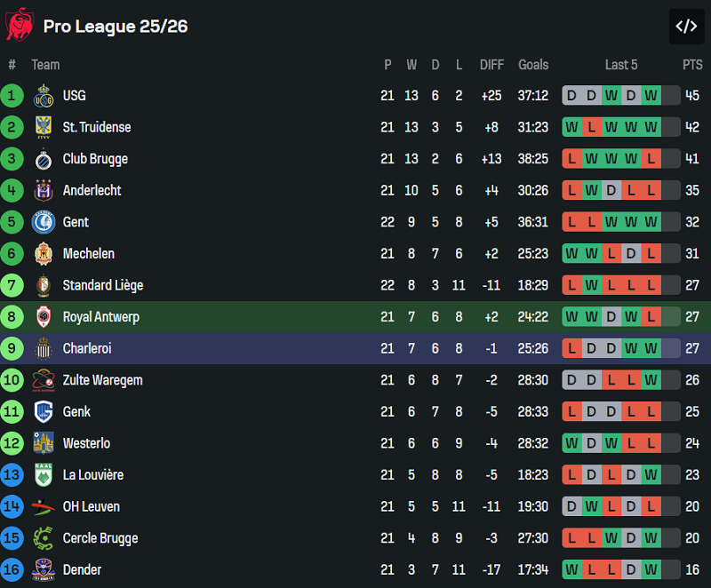The height and width of the screenshot is (588, 711).
Task: Click the Club Brugge crest icon
Action: point(44,159)
